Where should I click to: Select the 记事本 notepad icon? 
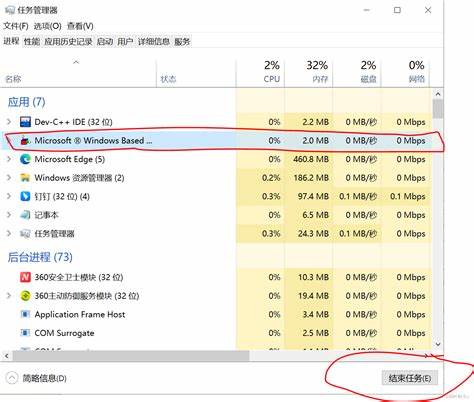[25, 215]
